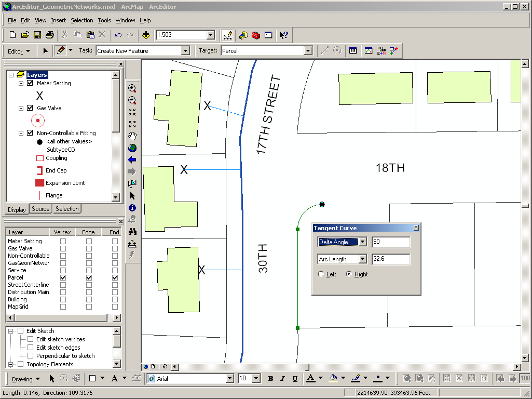532x399 pixels.
Task: Activate the Zoom Out magnifier tool
Action: [132, 100]
